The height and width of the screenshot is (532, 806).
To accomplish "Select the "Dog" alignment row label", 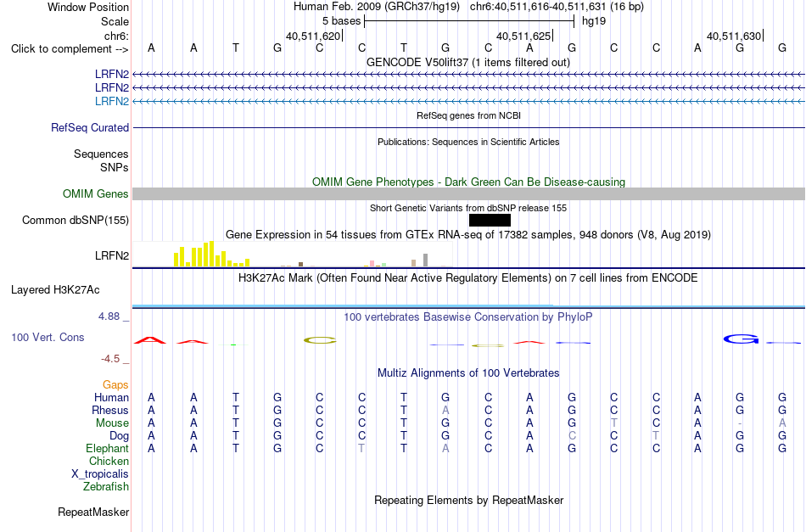I will [119, 436].
